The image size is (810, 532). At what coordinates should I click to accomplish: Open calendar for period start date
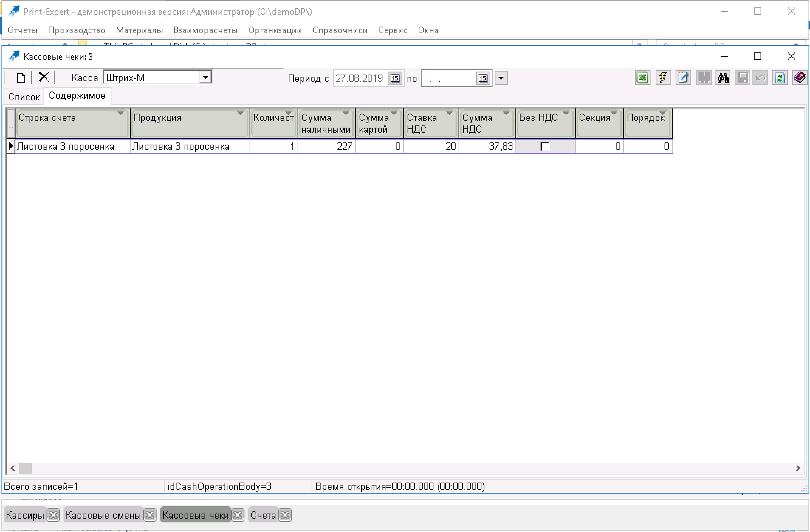pos(395,78)
